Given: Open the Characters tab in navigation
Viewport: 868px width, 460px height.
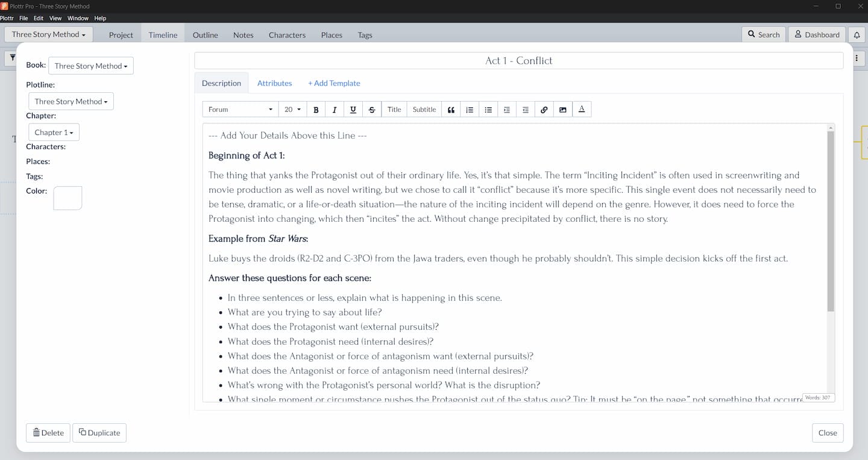Looking at the screenshot, I should point(287,35).
